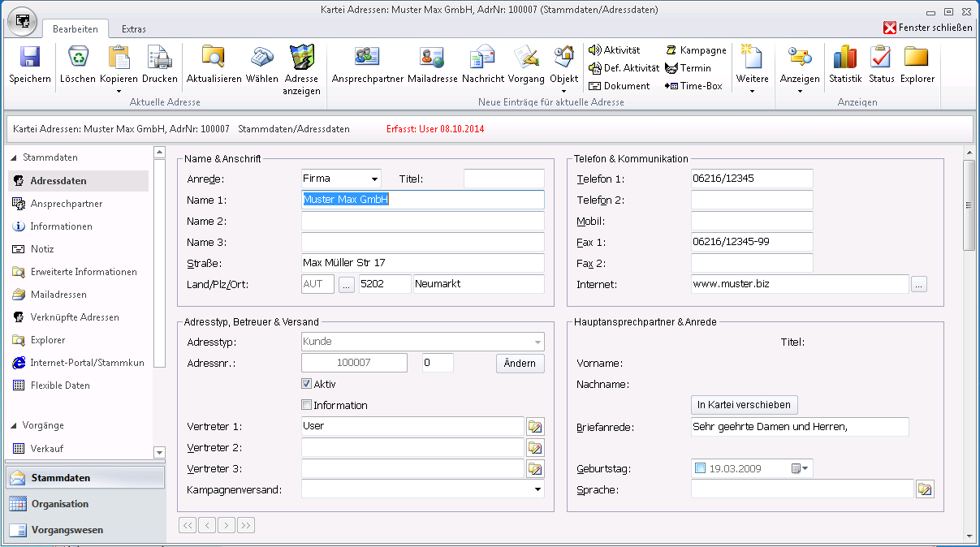Image resolution: width=980 pixels, height=547 pixels.
Task: Switch to Organisation navigation pane
Action: point(84,504)
